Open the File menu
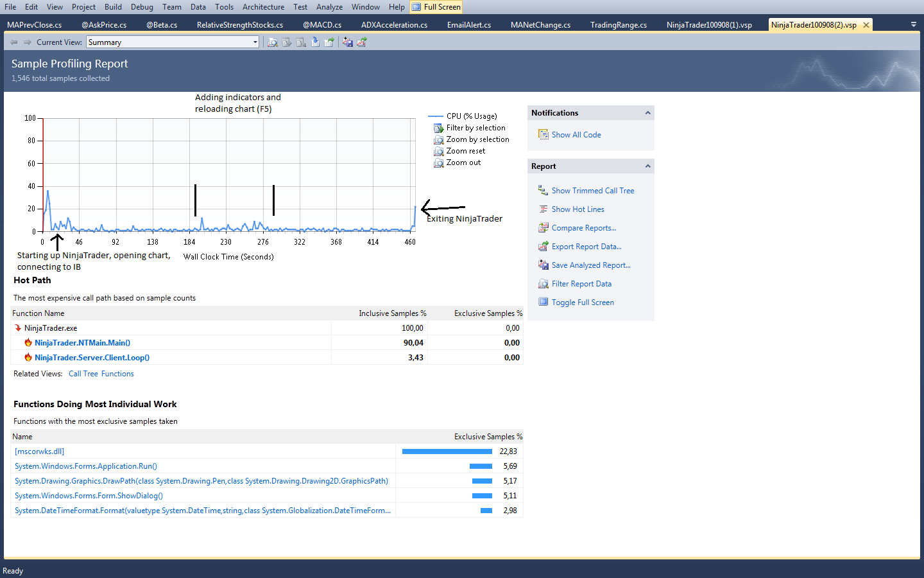 [x=10, y=7]
